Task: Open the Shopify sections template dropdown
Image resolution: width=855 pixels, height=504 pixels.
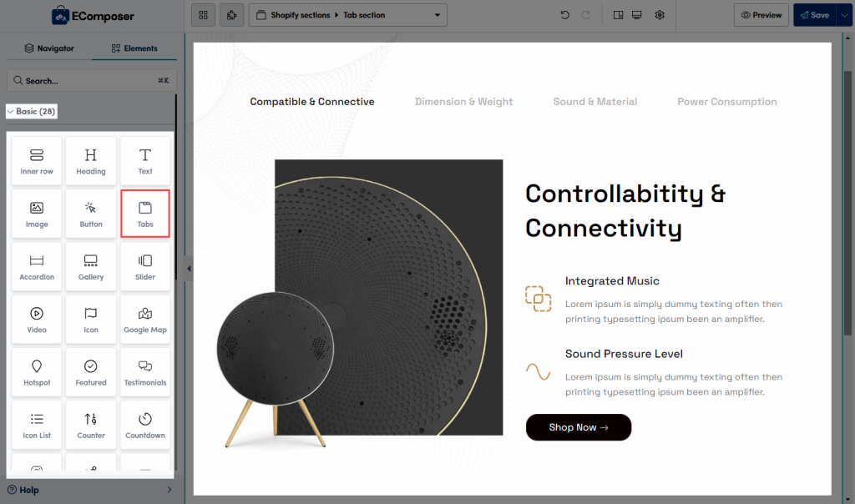Action: 348,15
